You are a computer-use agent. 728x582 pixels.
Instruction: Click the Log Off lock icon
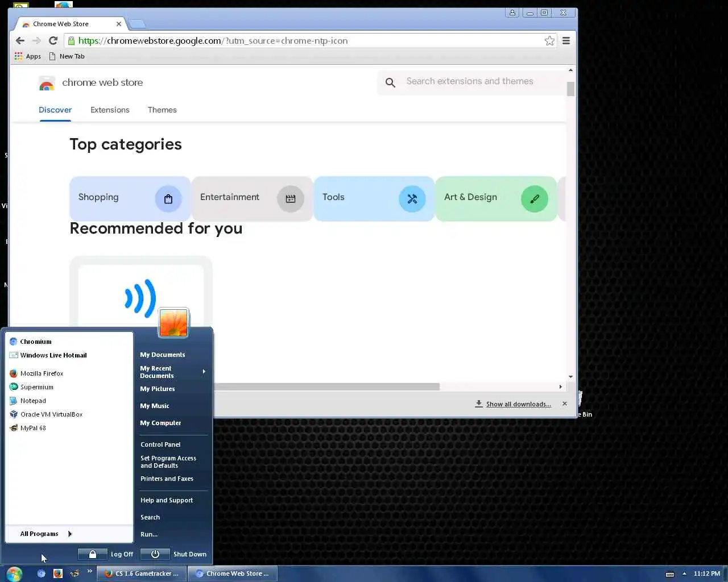(92, 554)
